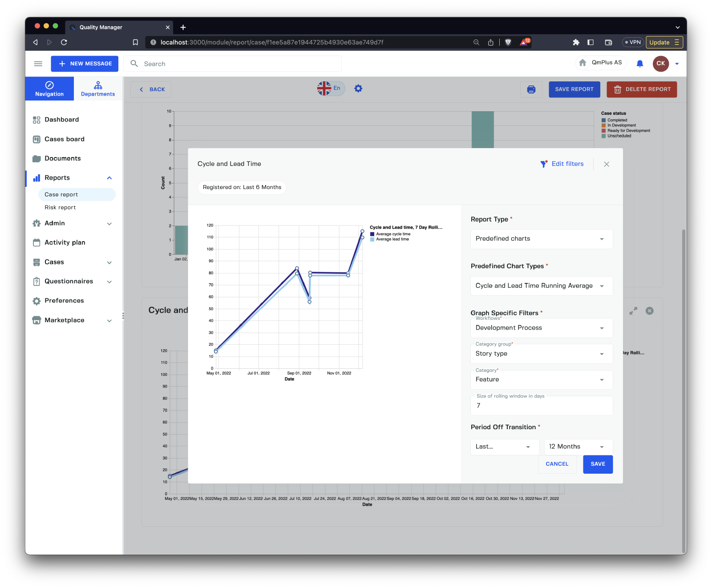Click the print report icon
Image resolution: width=712 pixels, height=588 pixels.
(x=531, y=89)
